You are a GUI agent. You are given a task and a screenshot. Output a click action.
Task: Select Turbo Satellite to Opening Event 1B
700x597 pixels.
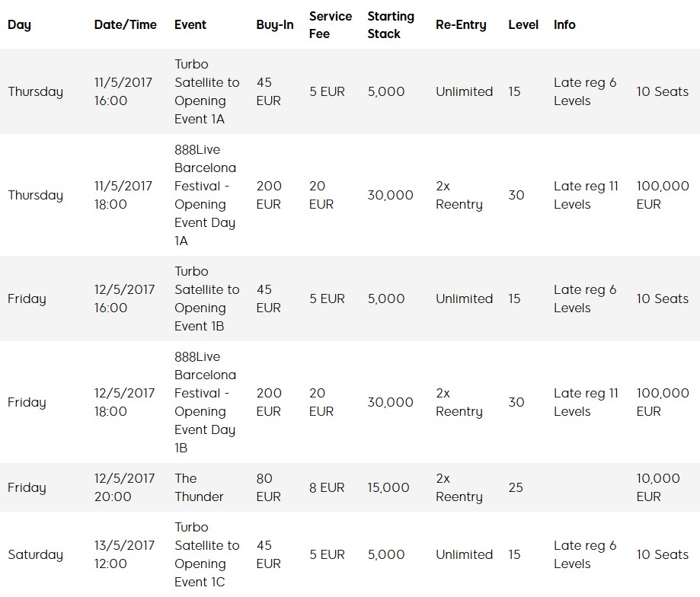[207, 298]
